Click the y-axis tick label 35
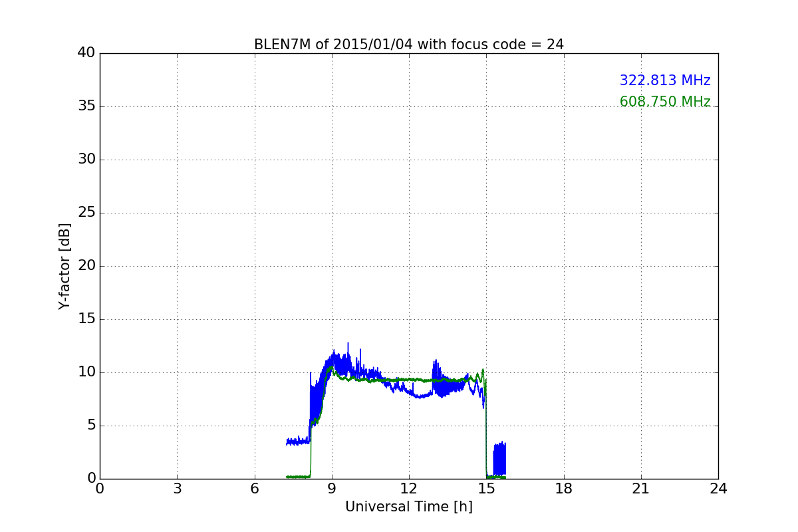The height and width of the screenshot is (532, 798). tap(86, 106)
